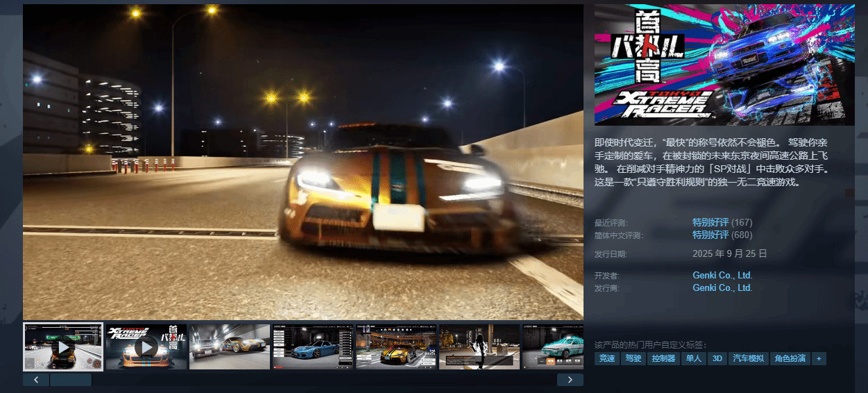View the yellow striped car screenshot thumbnail
Screen dimensions: 868x393
[396, 346]
